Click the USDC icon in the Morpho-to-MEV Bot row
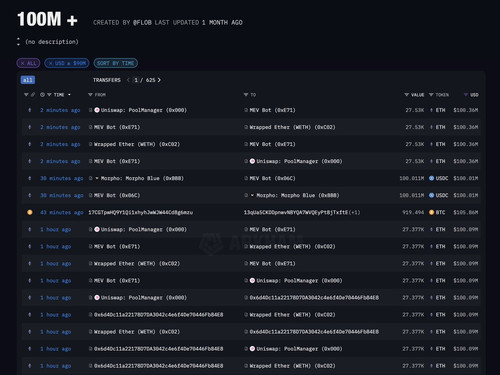Screen dimensions: 500x375 click(x=431, y=178)
